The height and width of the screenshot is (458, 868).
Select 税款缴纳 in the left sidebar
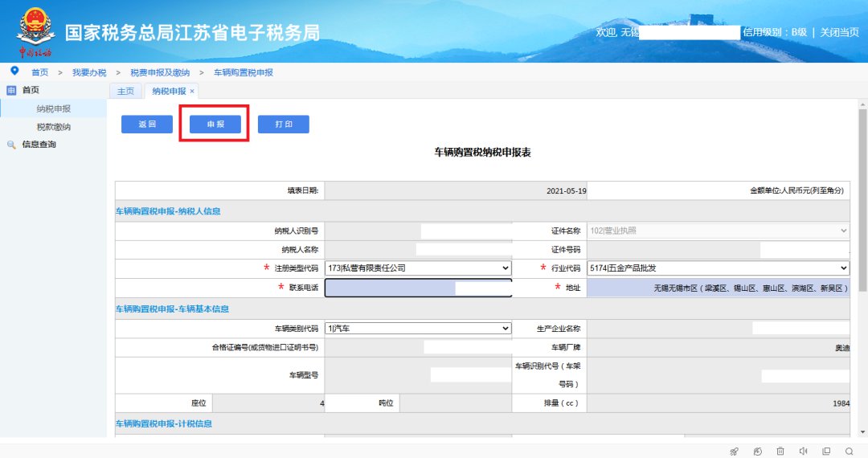tap(54, 127)
